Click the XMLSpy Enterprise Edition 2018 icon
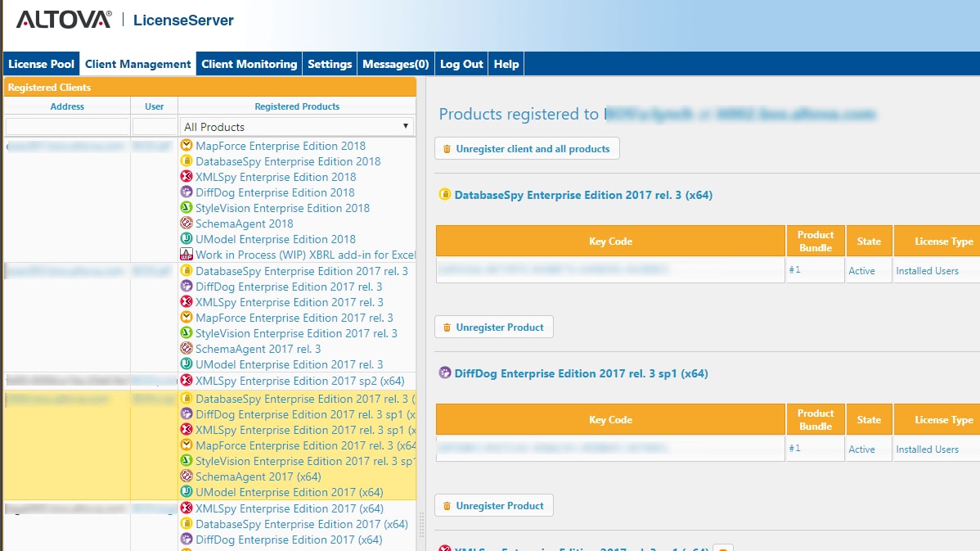Viewport: 980px width, 551px height. point(187,176)
